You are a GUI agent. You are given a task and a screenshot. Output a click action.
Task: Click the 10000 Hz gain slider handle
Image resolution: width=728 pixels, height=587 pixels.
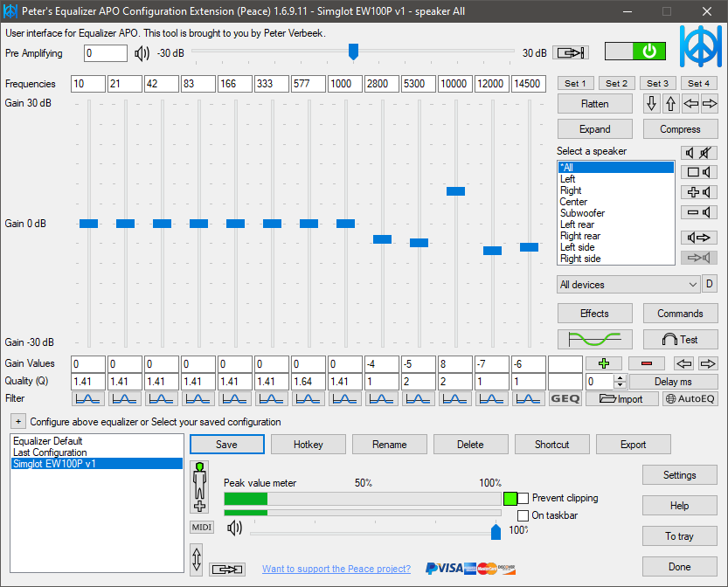click(455, 191)
